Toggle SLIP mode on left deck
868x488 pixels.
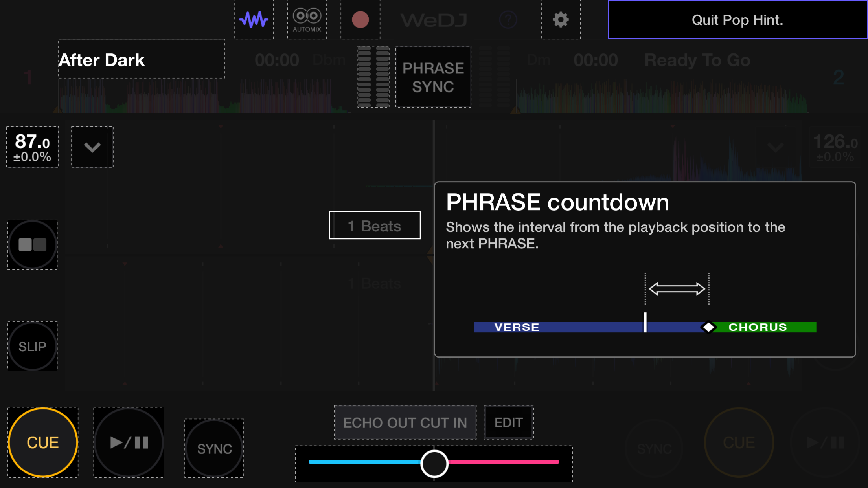tap(33, 346)
